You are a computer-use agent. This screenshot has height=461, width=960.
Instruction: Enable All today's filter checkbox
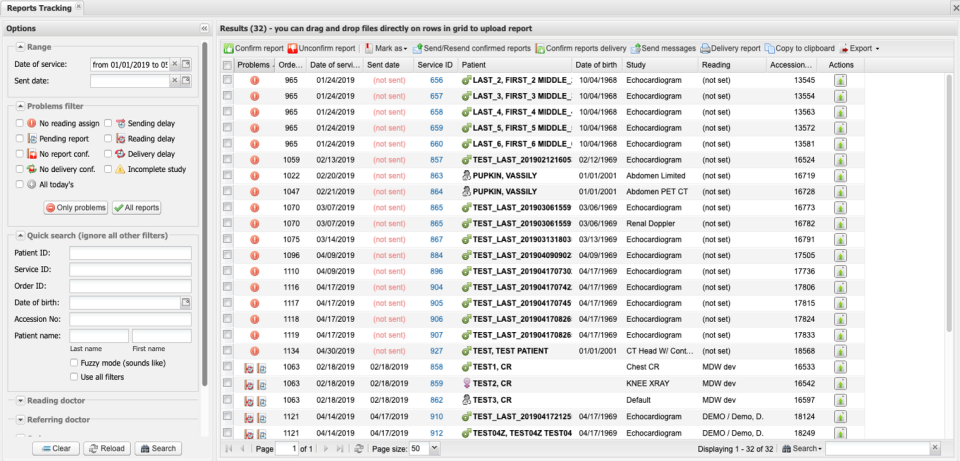pos(20,184)
